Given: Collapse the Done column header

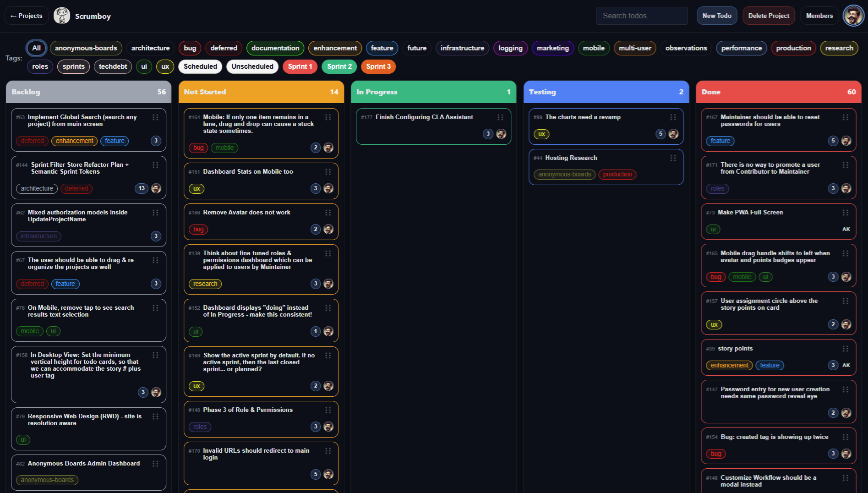Looking at the screenshot, I should pyautogui.click(x=778, y=92).
